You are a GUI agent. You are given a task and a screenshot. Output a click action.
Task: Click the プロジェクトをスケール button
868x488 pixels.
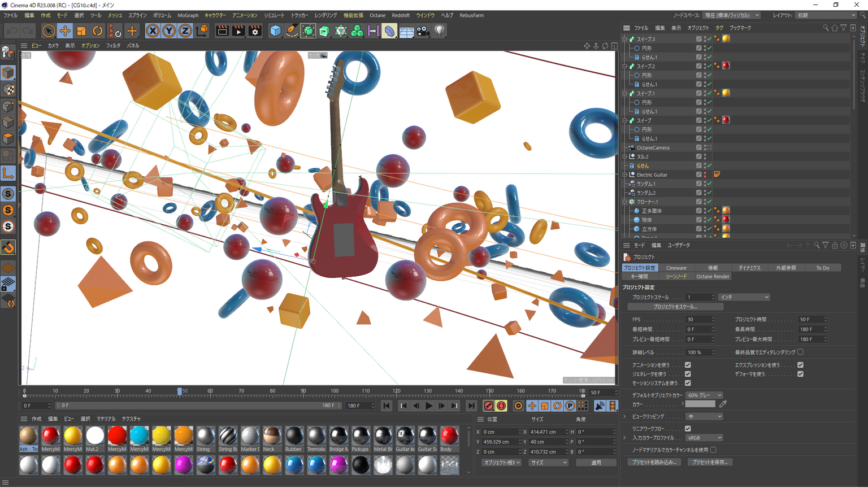click(675, 307)
